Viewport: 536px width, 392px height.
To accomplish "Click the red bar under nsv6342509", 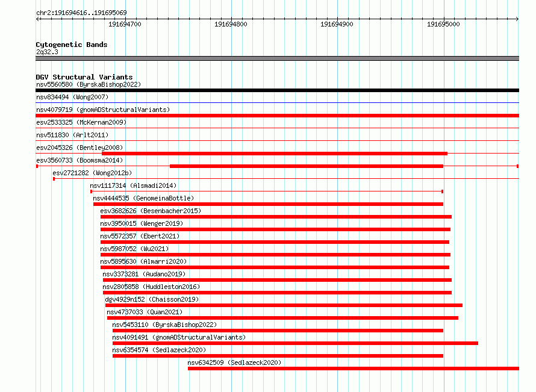I will pos(354,369).
